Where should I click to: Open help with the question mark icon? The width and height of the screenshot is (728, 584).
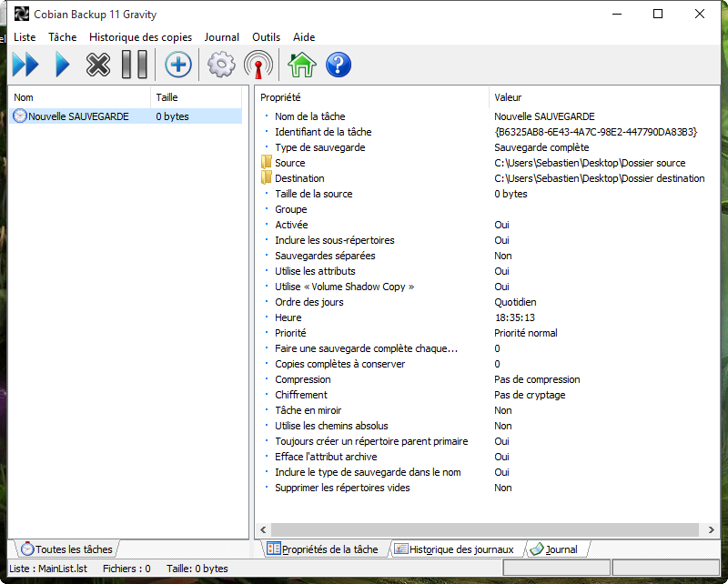coord(339,65)
